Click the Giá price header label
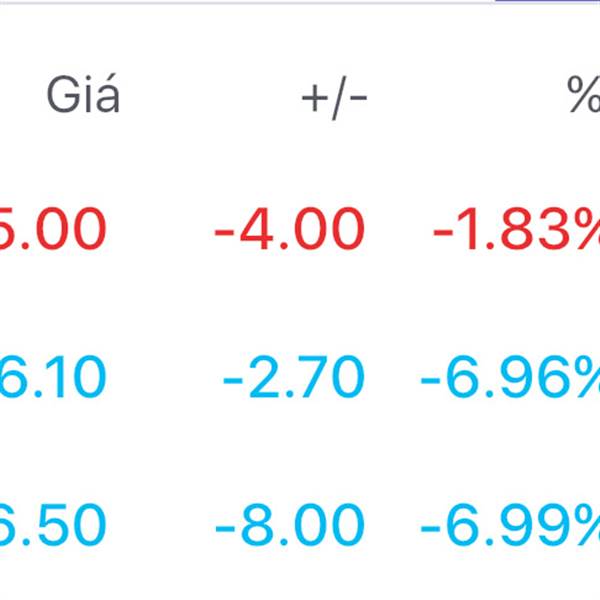 [x=83, y=99]
